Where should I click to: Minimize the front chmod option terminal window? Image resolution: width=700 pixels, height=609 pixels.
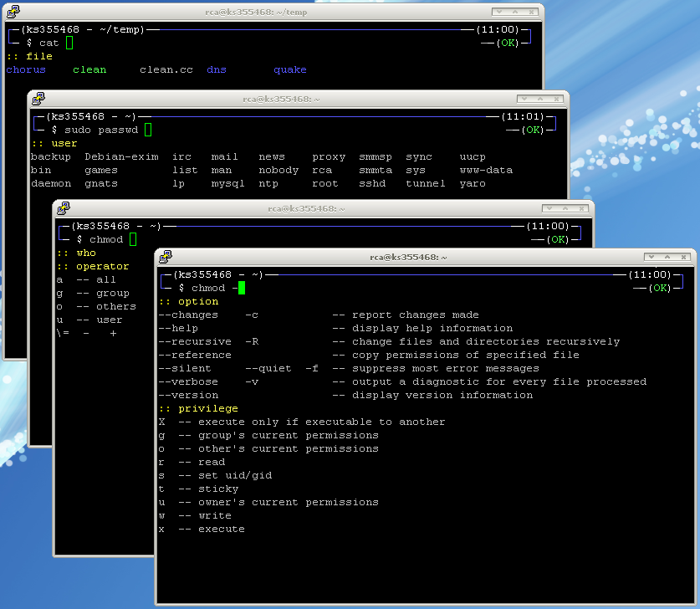pos(651,257)
